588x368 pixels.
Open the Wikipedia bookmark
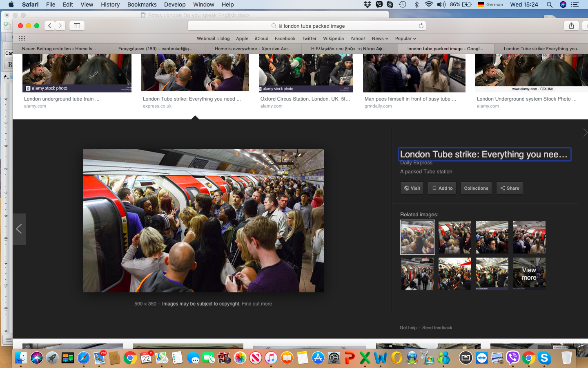pos(333,38)
